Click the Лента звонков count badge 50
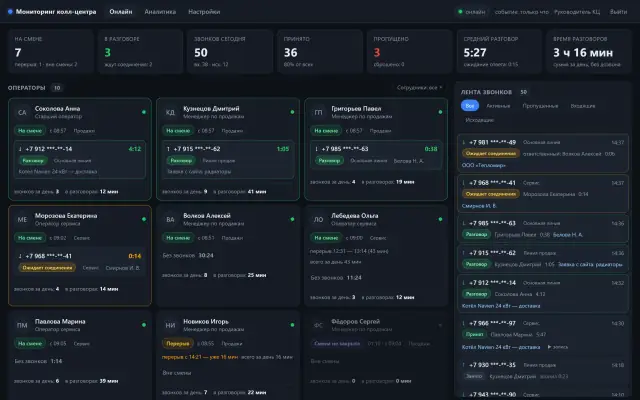 coord(523,92)
